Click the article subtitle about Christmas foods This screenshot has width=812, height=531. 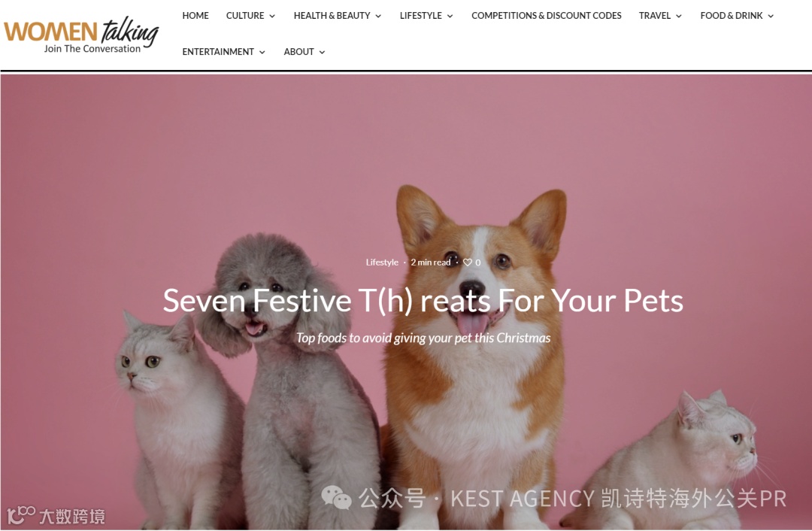(x=423, y=338)
